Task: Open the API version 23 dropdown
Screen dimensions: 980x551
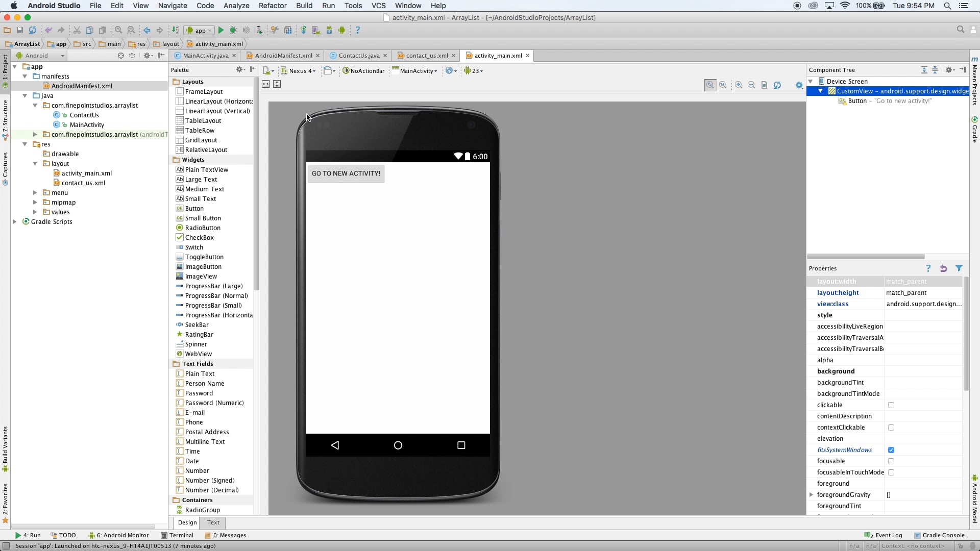Action: (x=473, y=70)
